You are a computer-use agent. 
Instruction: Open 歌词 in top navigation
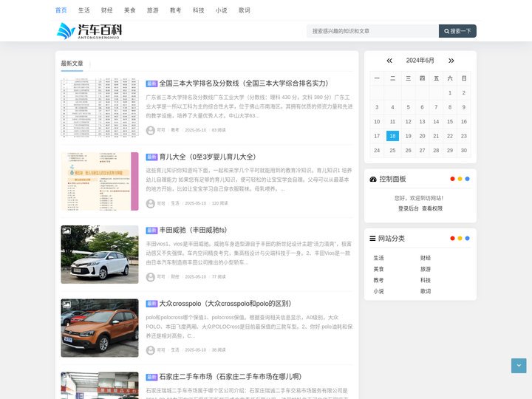(245, 10)
